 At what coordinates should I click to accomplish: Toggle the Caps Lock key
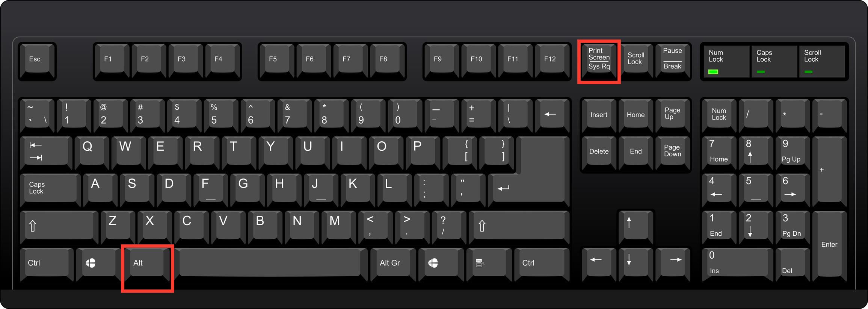50,190
